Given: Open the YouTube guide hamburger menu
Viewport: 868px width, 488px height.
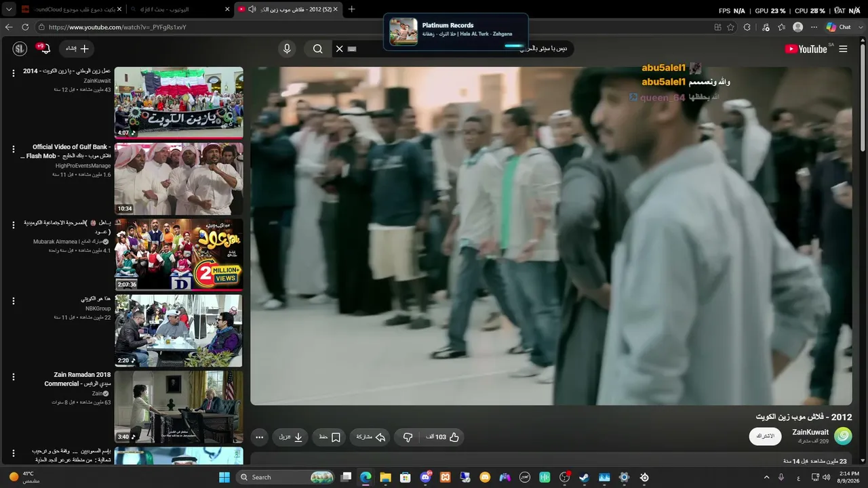Looking at the screenshot, I should [843, 49].
